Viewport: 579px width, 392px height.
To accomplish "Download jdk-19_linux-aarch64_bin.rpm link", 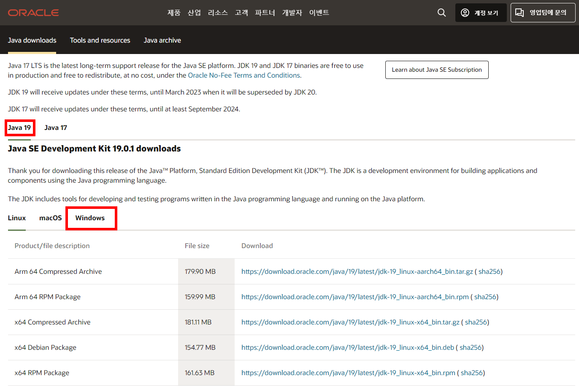I will tap(355, 297).
